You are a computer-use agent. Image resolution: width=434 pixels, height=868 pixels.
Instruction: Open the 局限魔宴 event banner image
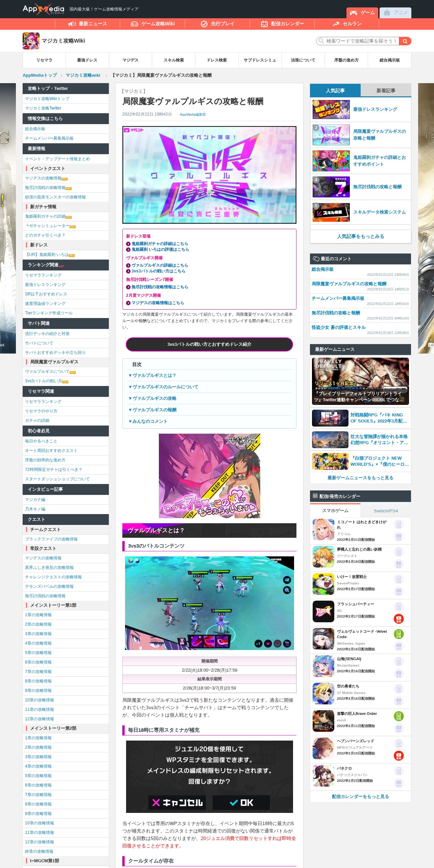click(x=209, y=175)
